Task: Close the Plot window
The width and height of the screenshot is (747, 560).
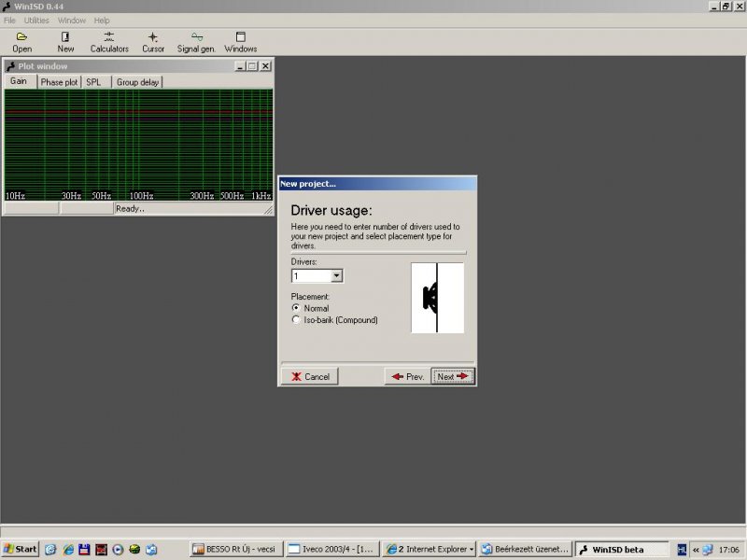Action: pyautogui.click(x=265, y=66)
